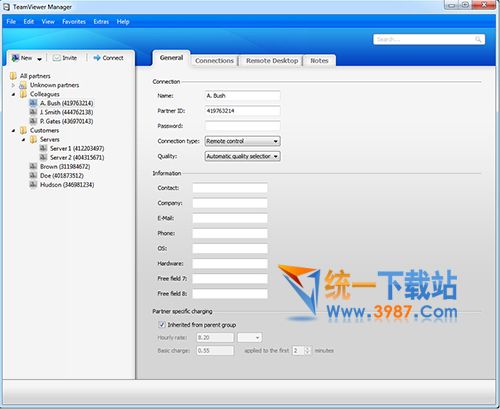Switch to the Remote Desktop tab
Screen dimensions: 500x409
point(272,61)
